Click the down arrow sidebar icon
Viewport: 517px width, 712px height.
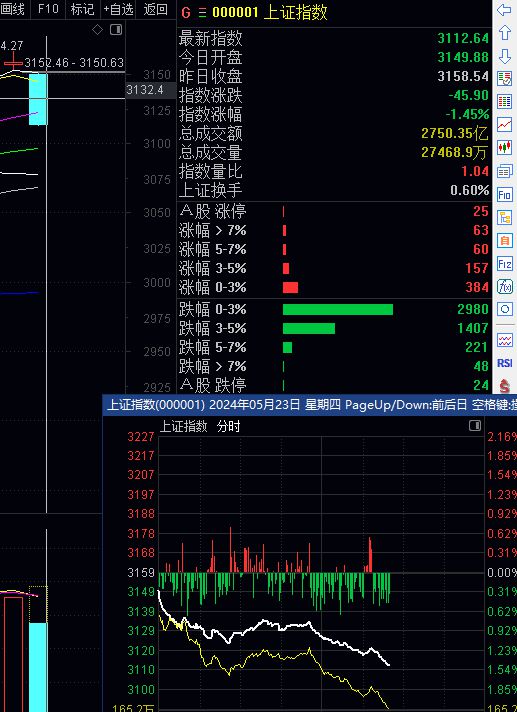(x=505, y=56)
